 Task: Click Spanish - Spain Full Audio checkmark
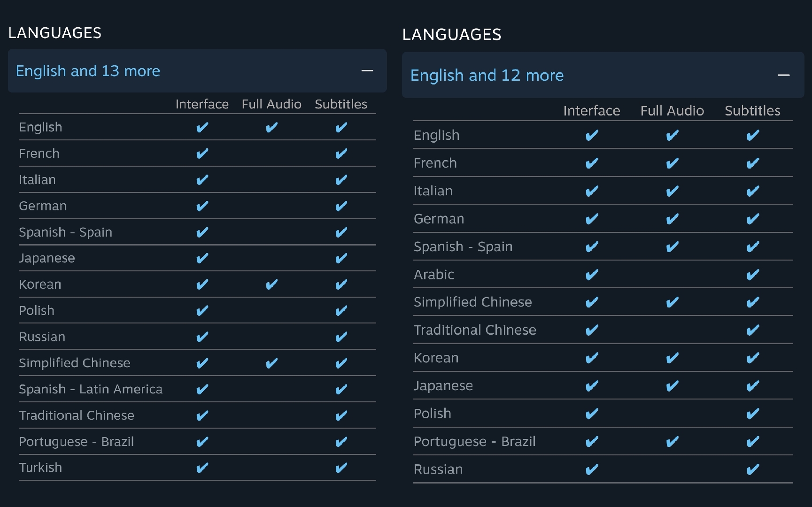(x=672, y=247)
